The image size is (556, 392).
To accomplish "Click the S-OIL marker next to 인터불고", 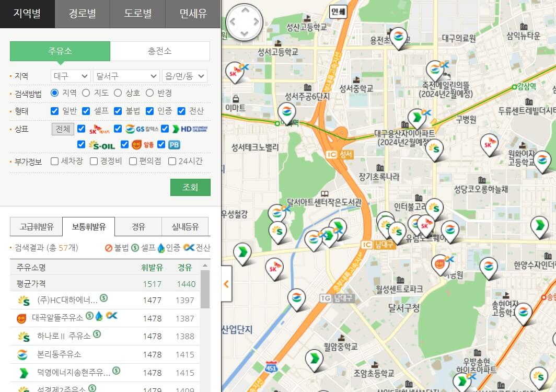I will tap(434, 209).
